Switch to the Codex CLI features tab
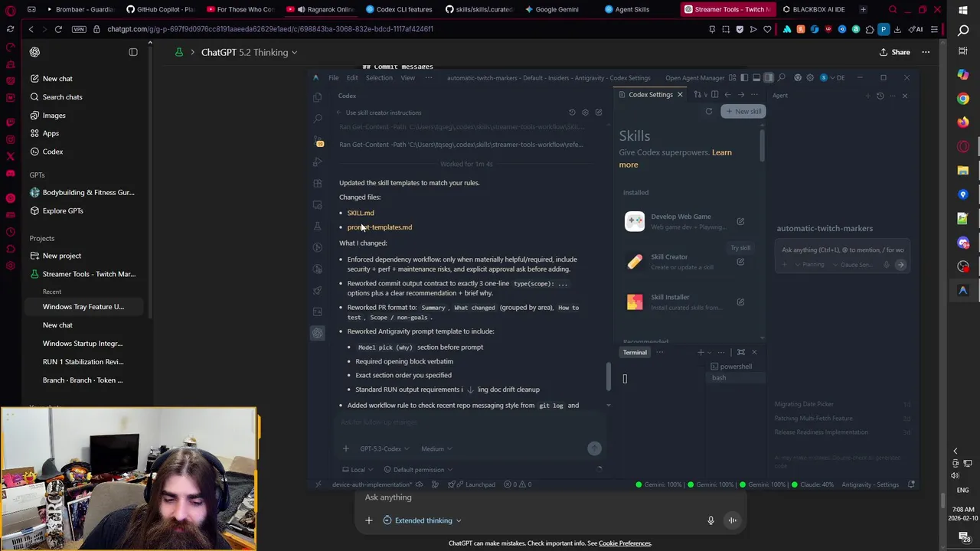 click(x=400, y=9)
